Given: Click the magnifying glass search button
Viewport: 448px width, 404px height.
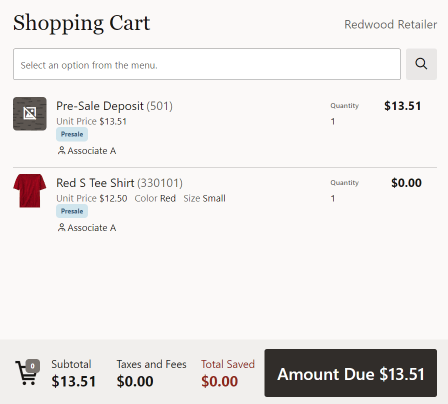Looking at the screenshot, I should [x=421, y=64].
